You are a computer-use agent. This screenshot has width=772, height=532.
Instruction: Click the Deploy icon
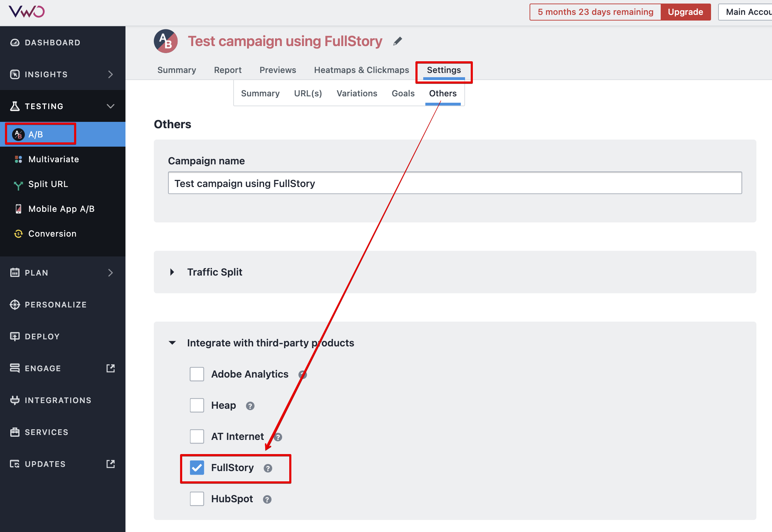click(15, 336)
